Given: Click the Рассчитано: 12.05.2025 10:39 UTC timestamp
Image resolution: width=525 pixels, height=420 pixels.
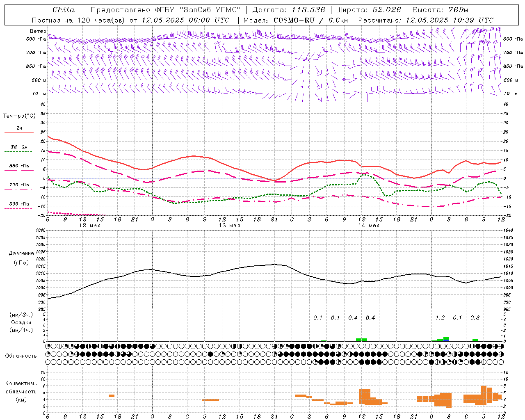Looking at the screenshot, I should [x=426, y=20].
